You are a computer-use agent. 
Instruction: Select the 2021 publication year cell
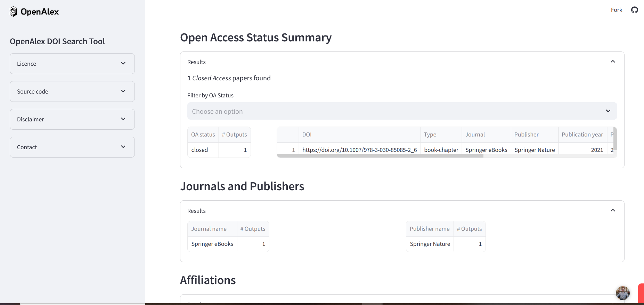click(x=582, y=150)
